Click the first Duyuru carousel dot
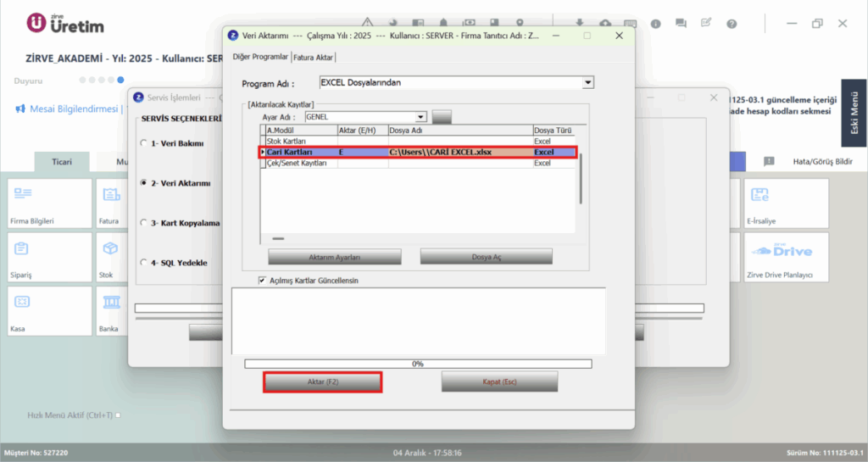Image resolution: width=868 pixels, height=462 pixels. pos(82,81)
